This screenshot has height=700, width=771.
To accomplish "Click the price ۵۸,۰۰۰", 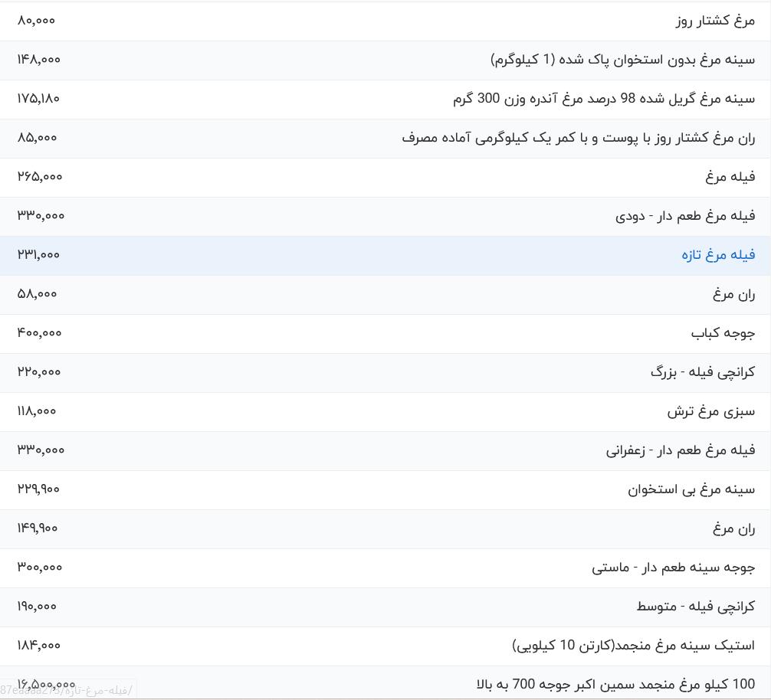I will pyautogui.click(x=38, y=294).
